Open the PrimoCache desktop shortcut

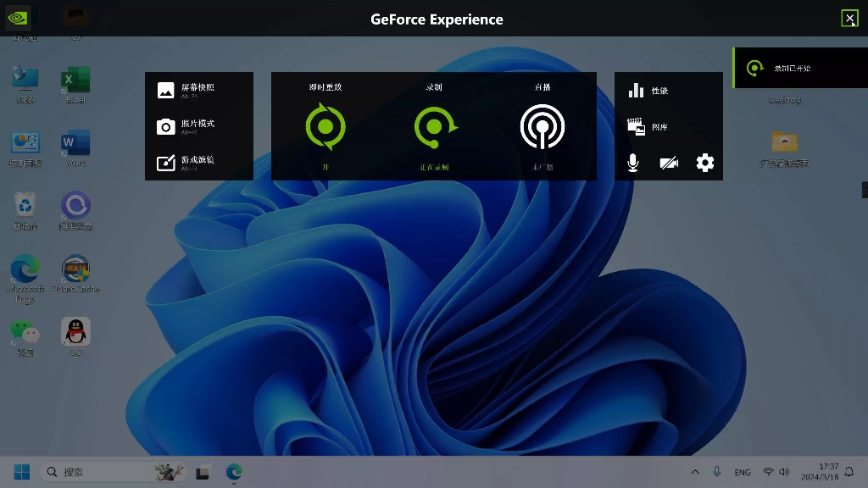pos(75,274)
